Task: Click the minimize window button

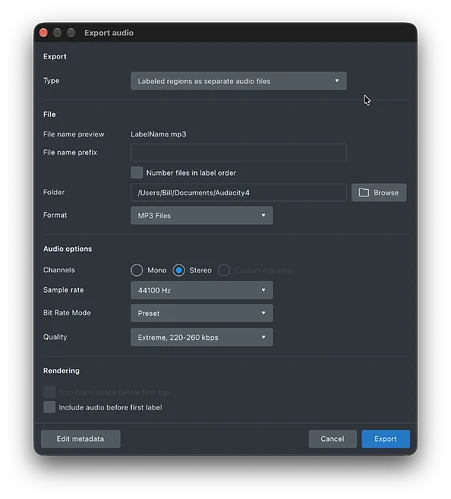Action: [57, 33]
